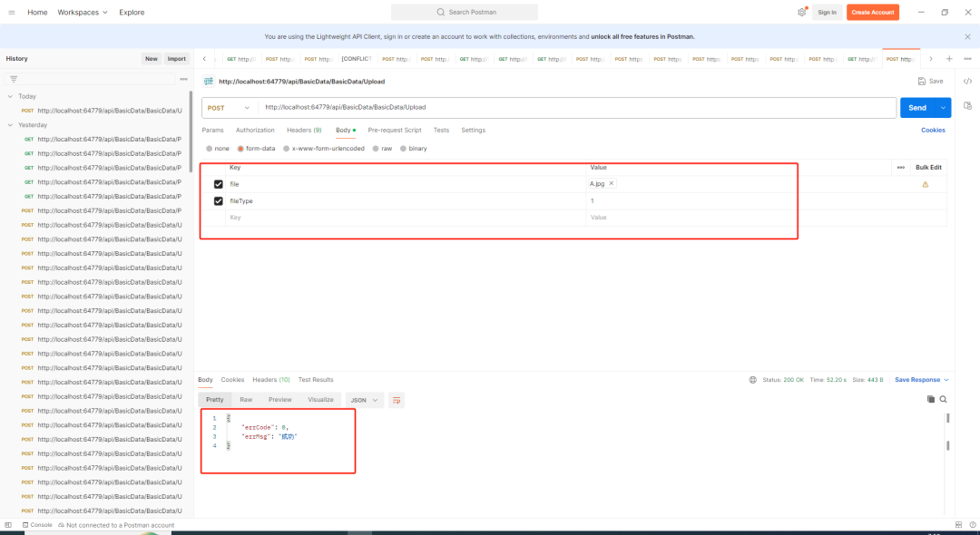Select the 'raw' body type radio button
980x535 pixels.
pos(376,148)
